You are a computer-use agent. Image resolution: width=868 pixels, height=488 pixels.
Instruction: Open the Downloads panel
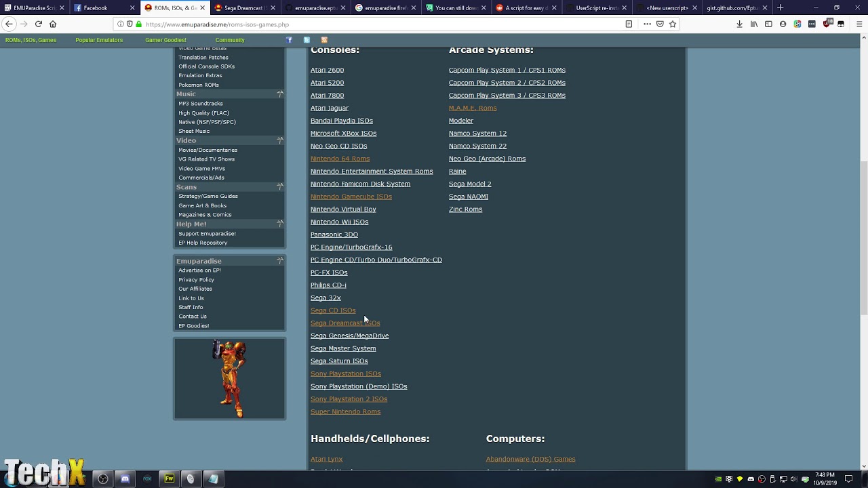tap(739, 24)
